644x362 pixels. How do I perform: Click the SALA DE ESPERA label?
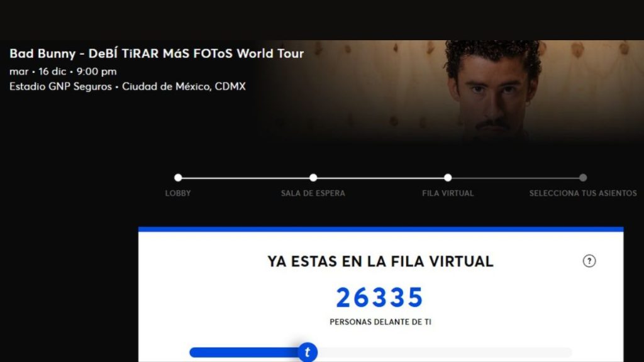click(313, 194)
